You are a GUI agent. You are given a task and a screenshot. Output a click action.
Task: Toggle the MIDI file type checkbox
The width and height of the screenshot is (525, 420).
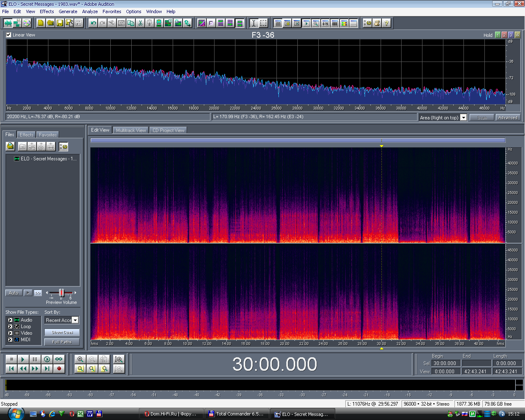[10, 340]
